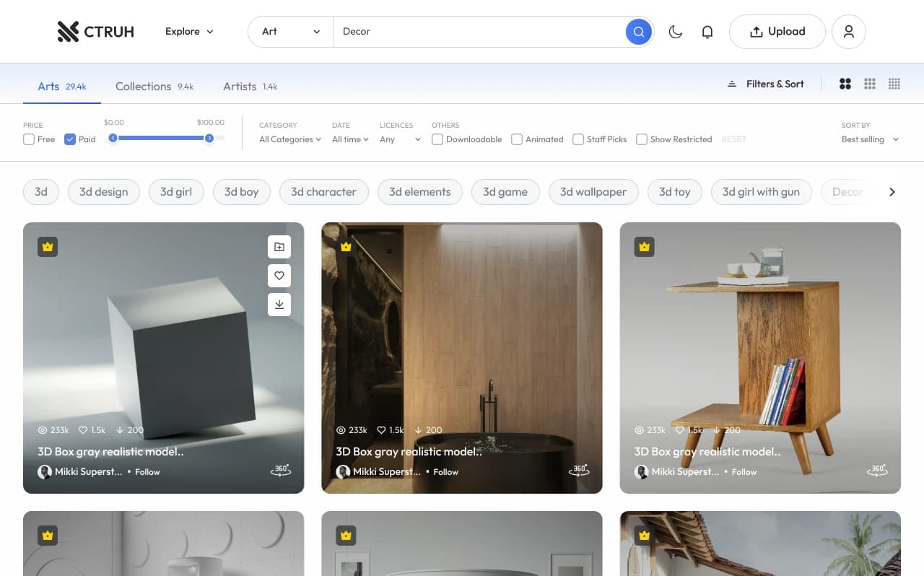Enable the Animated filter

pos(517,139)
